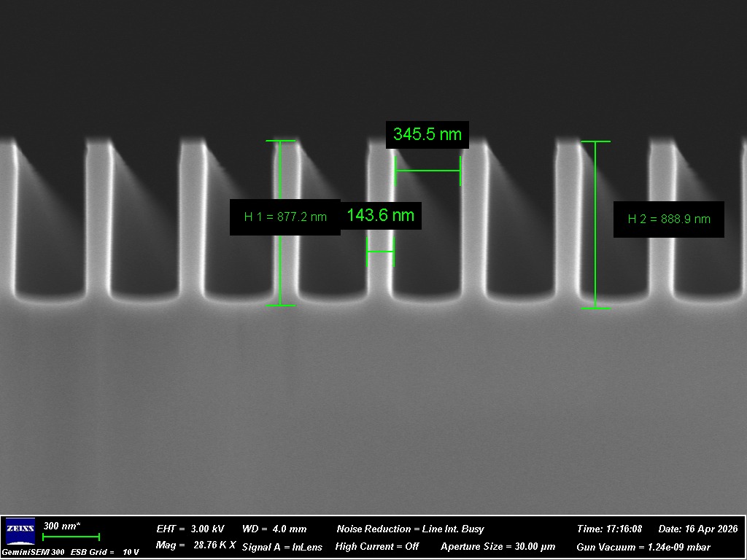This screenshot has width=747, height=560.
Task: Select the 143.6 nm width label
Action: pos(380,215)
